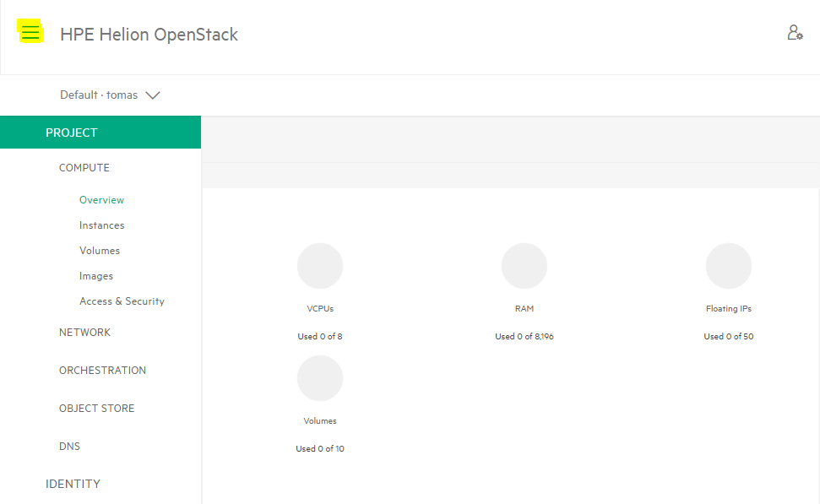Expand the OBJECT STORE section
The width and height of the screenshot is (820, 504).
(97, 409)
